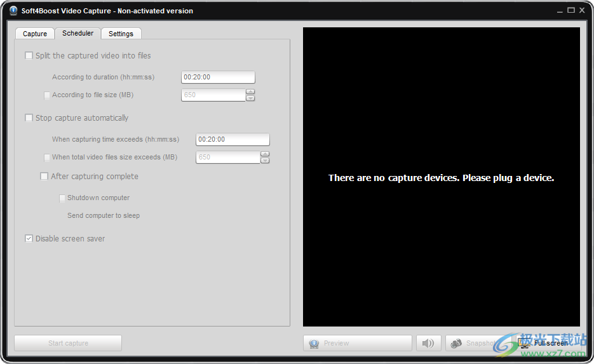Select the Scheduler tab

(x=78, y=33)
